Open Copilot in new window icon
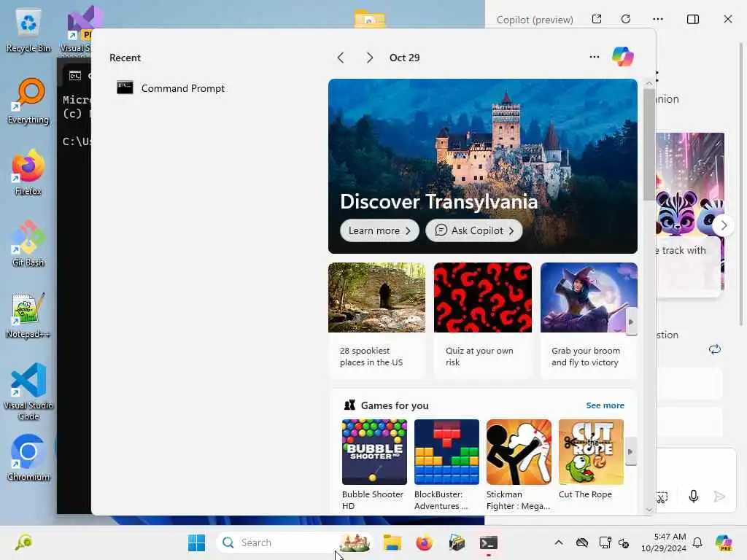The width and height of the screenshot is (747, 560). [x=597, y=19]
